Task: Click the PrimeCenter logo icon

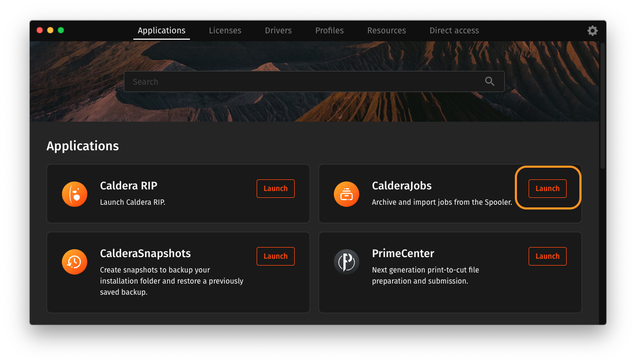Action: pyautogui.click(x=347, y=261)
